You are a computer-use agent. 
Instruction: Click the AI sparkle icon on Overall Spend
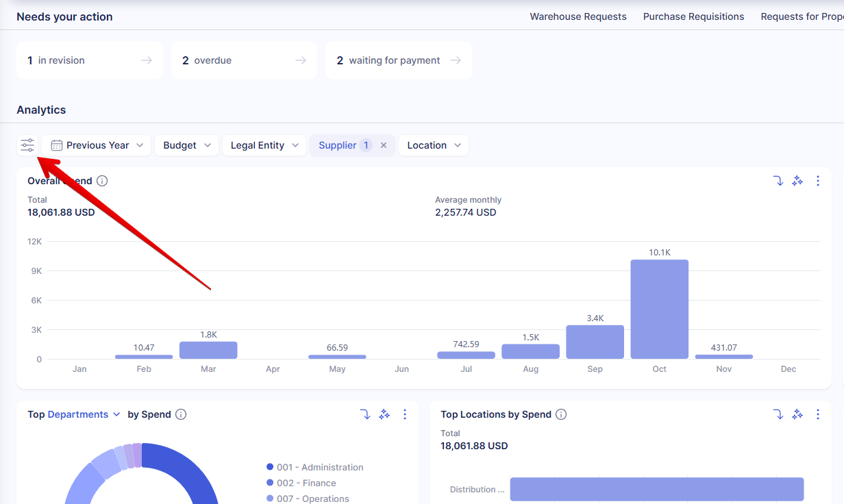coord(797,181)
